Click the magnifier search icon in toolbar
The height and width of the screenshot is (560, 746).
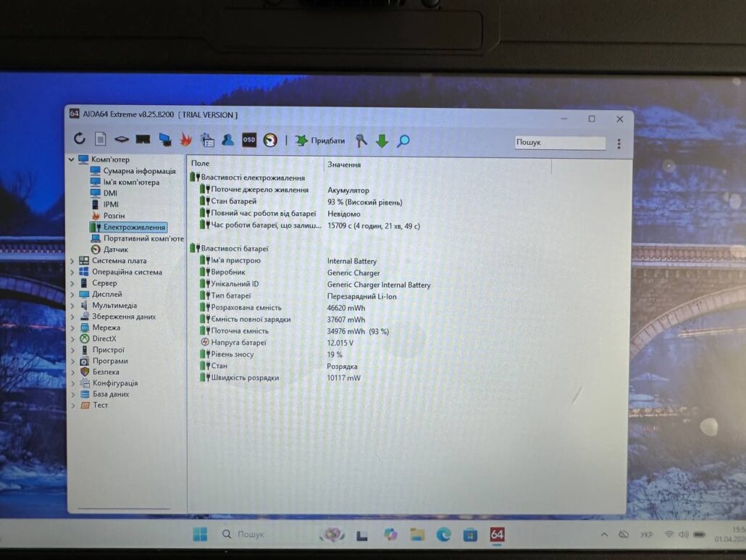(x=403, y=141)
